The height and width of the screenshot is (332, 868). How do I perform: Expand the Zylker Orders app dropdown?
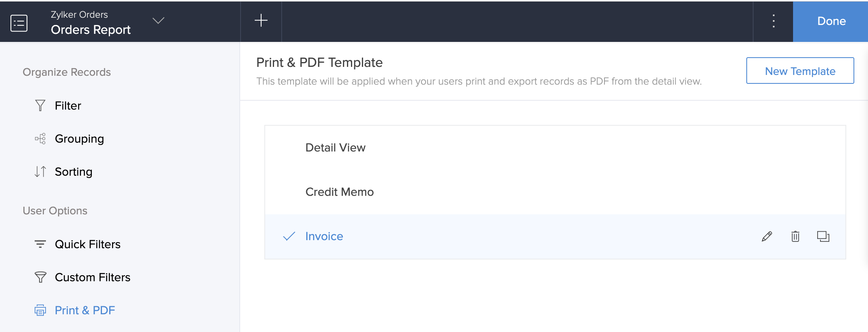(158, 21)
